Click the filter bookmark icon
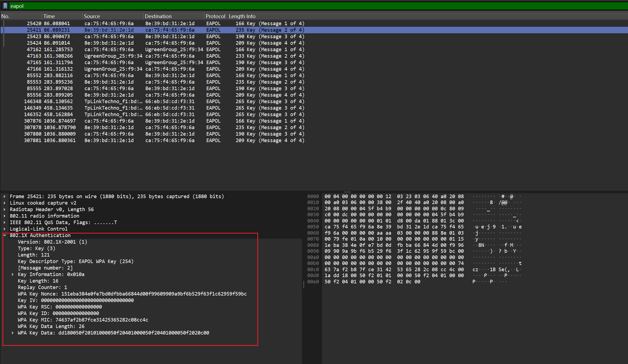 click(x=5, y=6)
